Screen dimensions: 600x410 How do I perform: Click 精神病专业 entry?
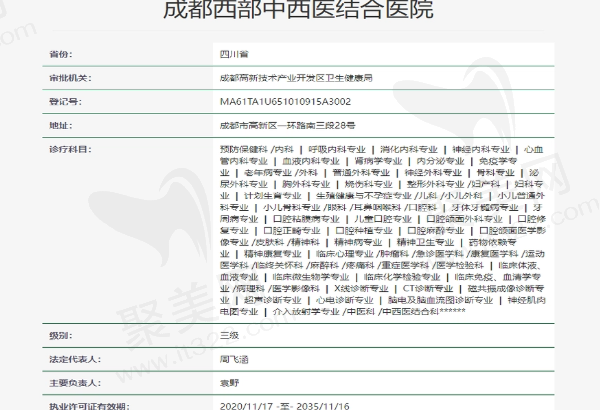[x=358, y=242]
